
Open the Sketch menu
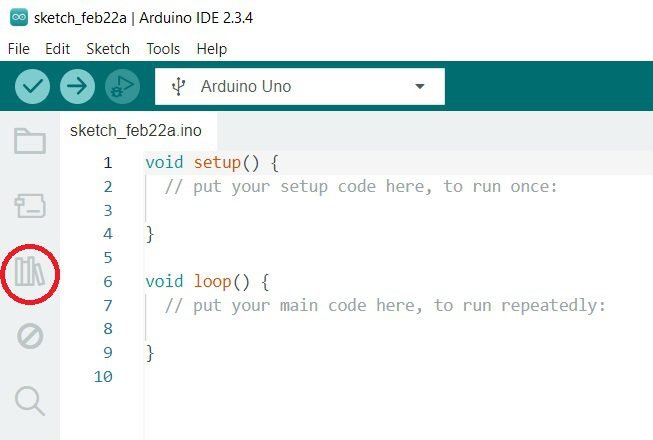coord(108,48)
